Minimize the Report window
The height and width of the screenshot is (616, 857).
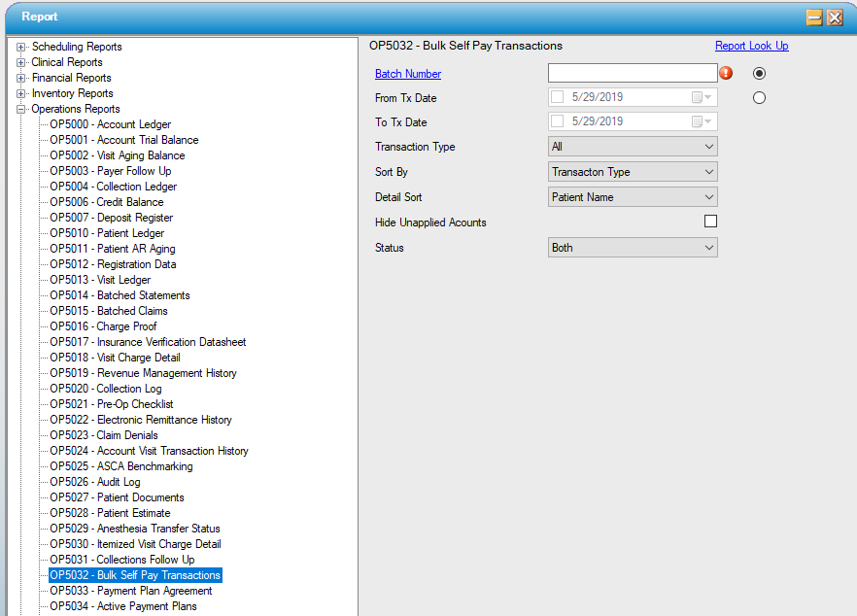814,17
